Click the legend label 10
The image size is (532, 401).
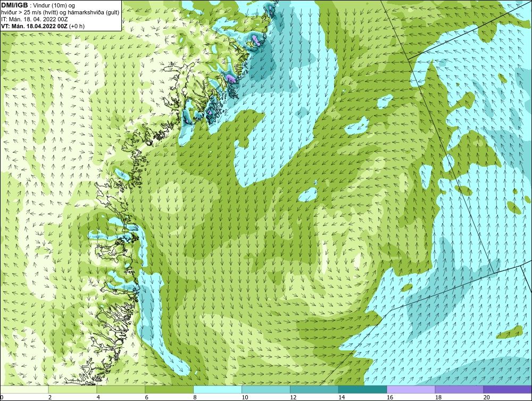(x=245, y=397)
